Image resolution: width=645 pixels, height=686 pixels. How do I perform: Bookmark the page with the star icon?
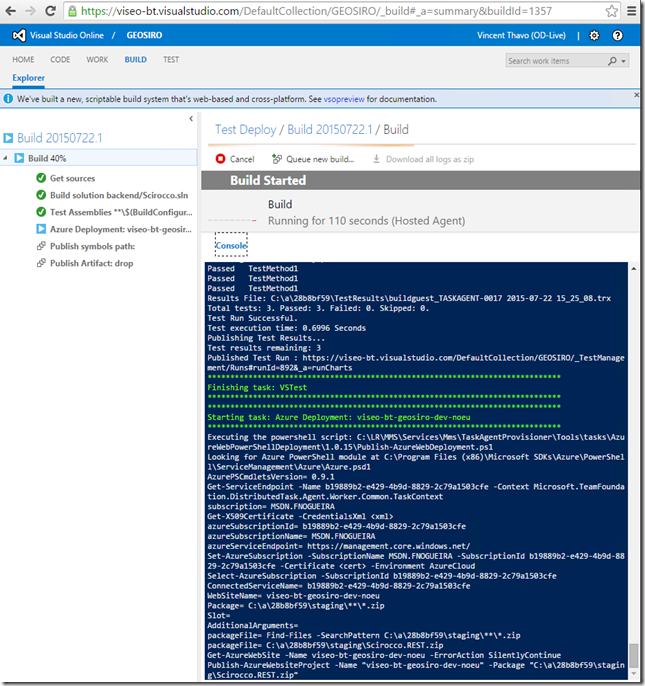pyautogui.click(x=612, y=11)
